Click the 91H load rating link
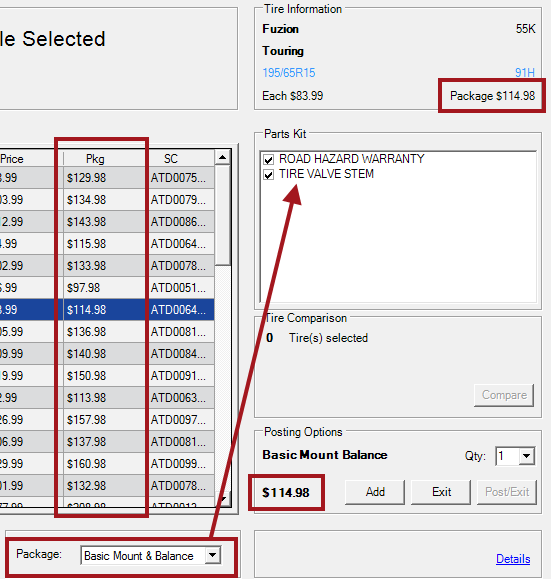 [525, 73]
